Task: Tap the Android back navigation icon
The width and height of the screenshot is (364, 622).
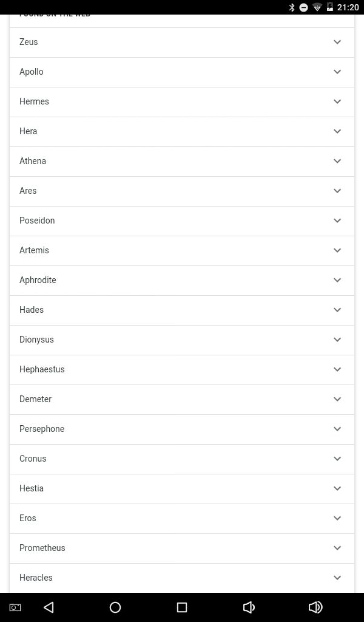Action: click(x=49, y=607)
